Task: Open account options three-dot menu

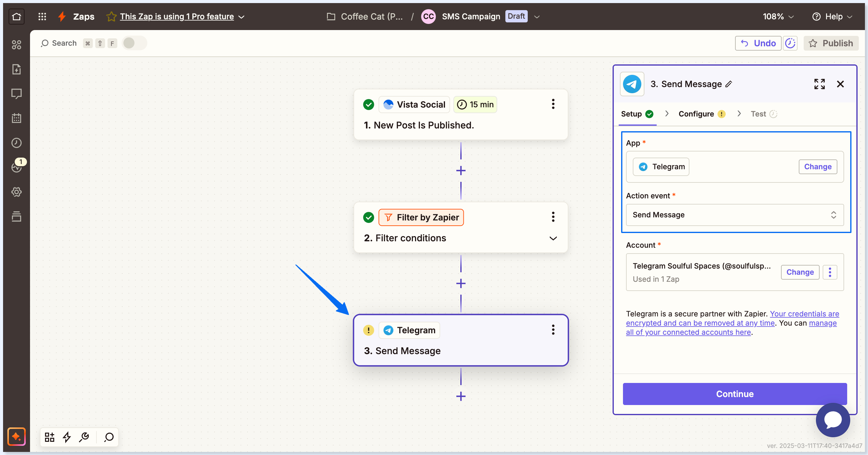Action: [830, 272]
